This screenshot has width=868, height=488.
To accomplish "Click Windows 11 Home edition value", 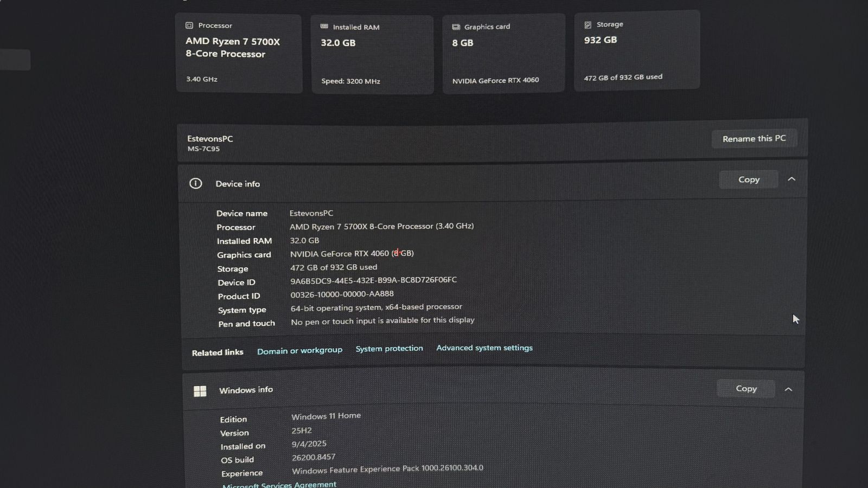I will tap(326, 416).
